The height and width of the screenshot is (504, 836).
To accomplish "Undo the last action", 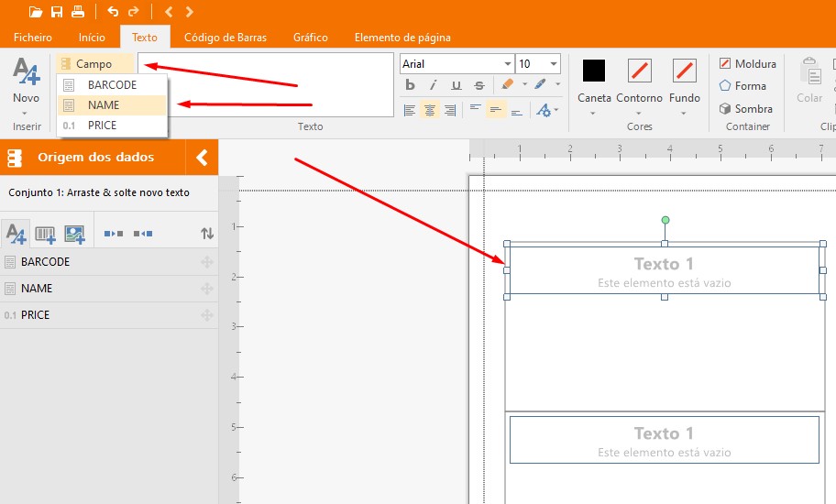I will tap(113, 12).
